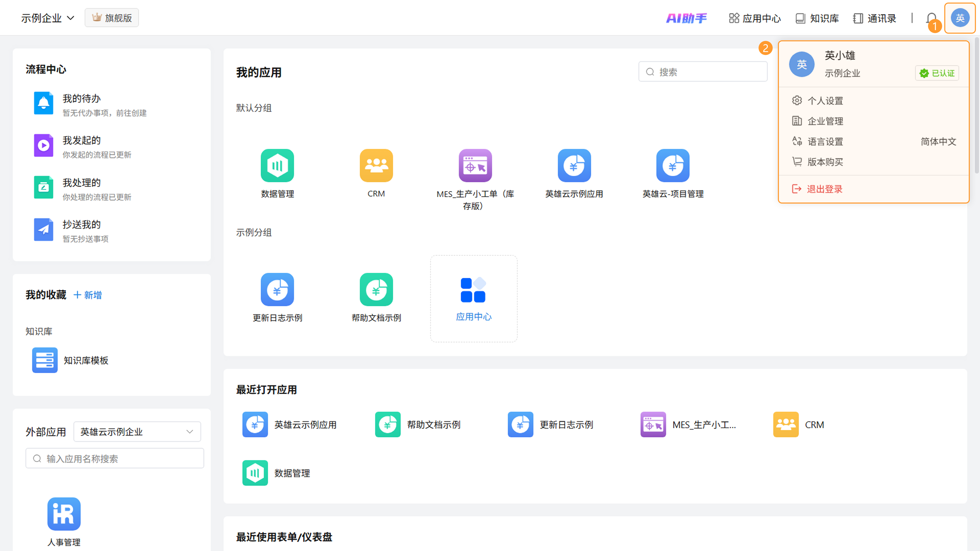Click the user avatar menu toggle
The height and width of the screenshot is (551, 980).
click(960, 18)
